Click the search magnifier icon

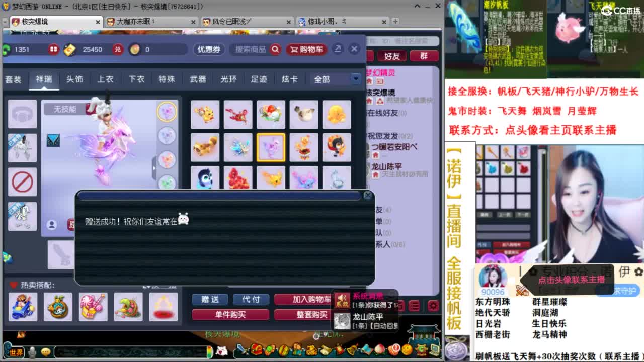click(x=275, y=49)
